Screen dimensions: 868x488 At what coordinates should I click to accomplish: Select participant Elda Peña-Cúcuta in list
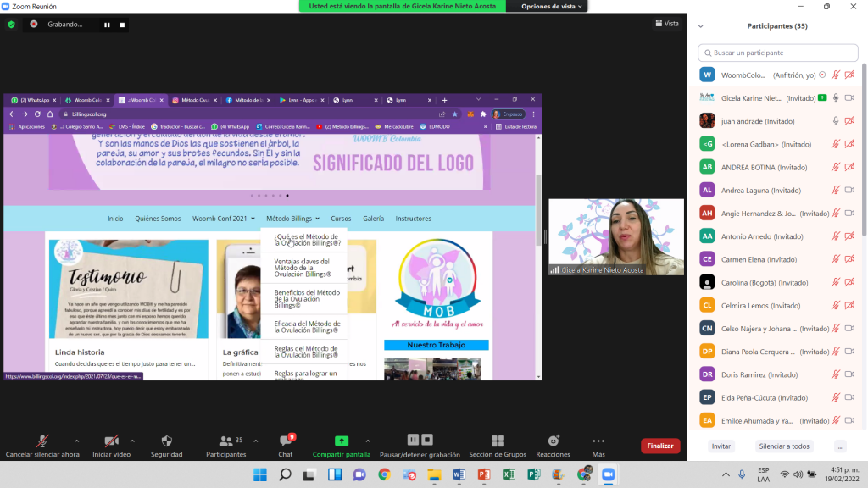(778, 398)
